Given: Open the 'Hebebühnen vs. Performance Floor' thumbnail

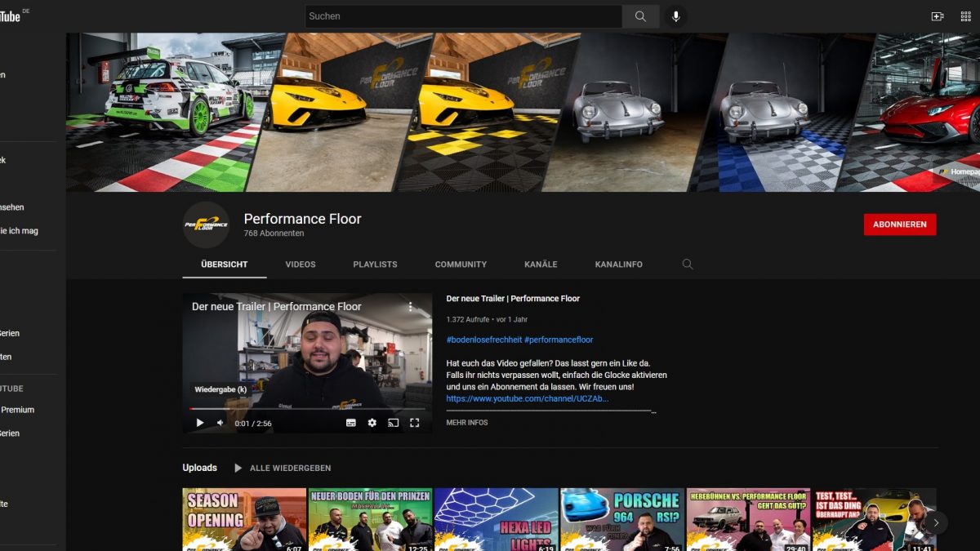Looking at the screenshot, I should click(x=748, y=519).
